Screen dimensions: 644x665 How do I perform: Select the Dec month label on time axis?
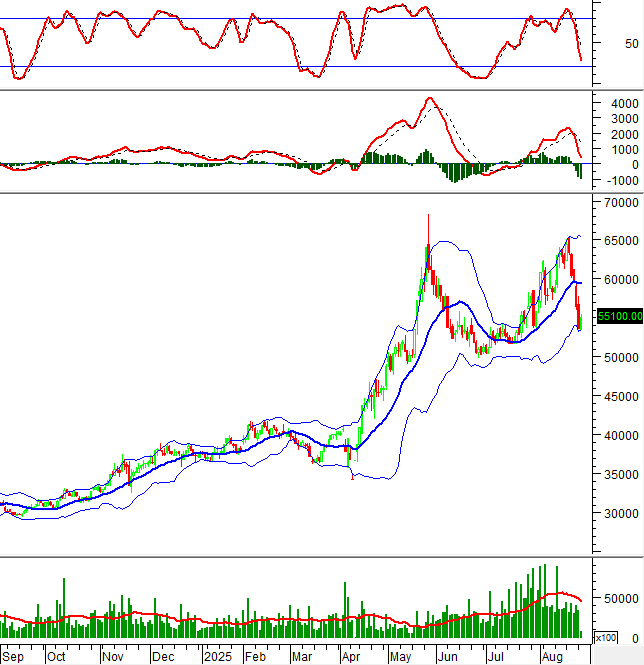tap(163, 657)
